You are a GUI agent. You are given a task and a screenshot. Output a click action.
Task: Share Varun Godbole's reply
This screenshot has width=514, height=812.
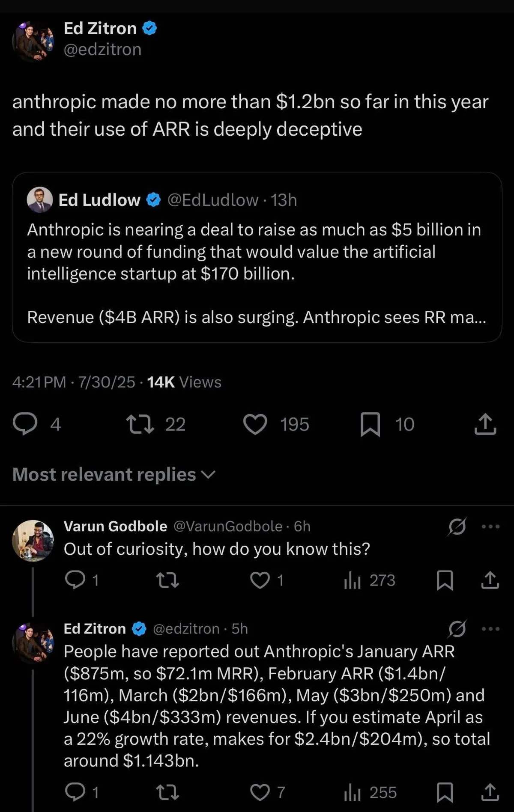tap(490, 580)
